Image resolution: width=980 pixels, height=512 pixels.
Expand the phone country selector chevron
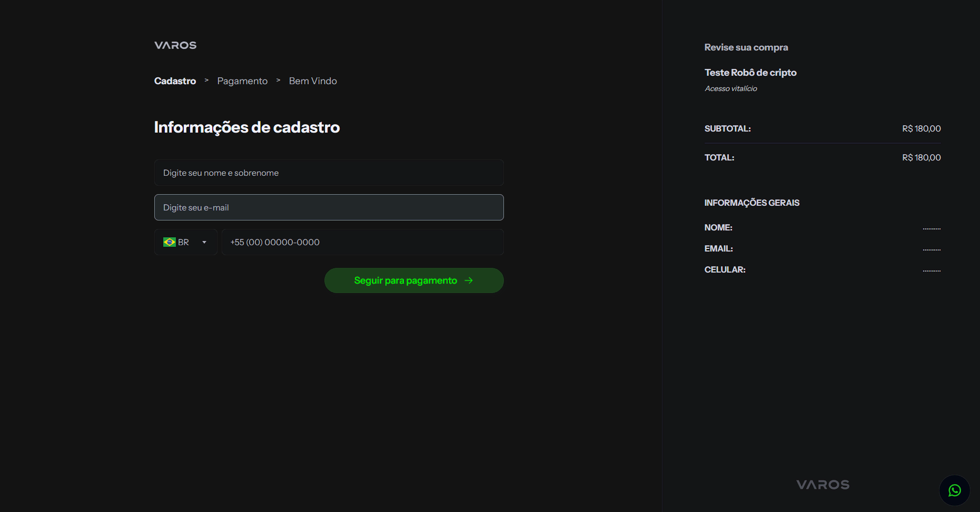tap(204, 242)
